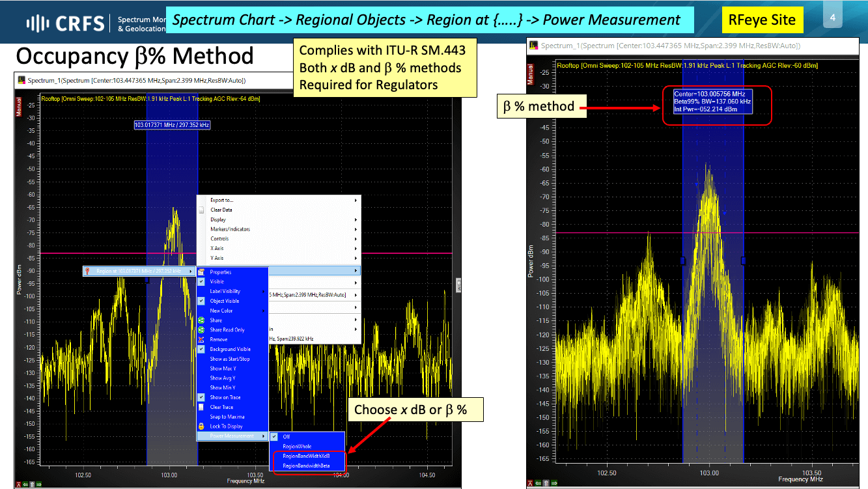Click the right Spectrum_1 window title icon

pos(533,46)
